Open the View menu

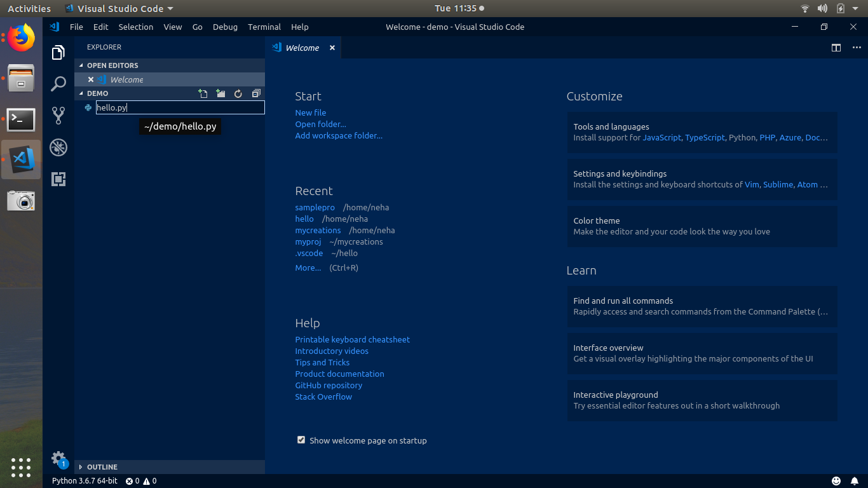point(173,27)
